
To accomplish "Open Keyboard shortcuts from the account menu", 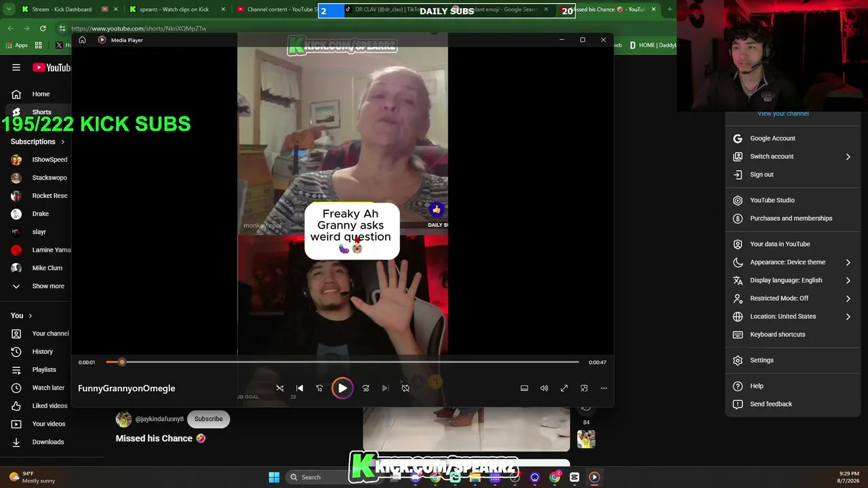I will [x=793, y=334].
